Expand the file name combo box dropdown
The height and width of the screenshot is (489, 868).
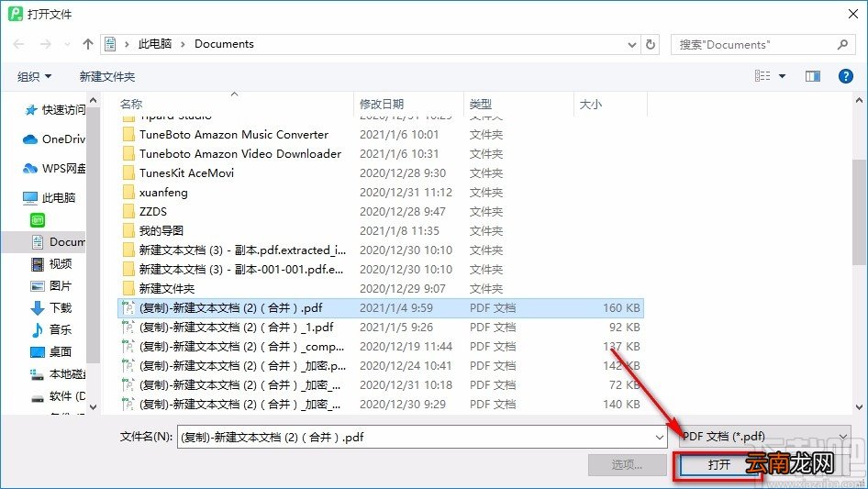point(660,437)
